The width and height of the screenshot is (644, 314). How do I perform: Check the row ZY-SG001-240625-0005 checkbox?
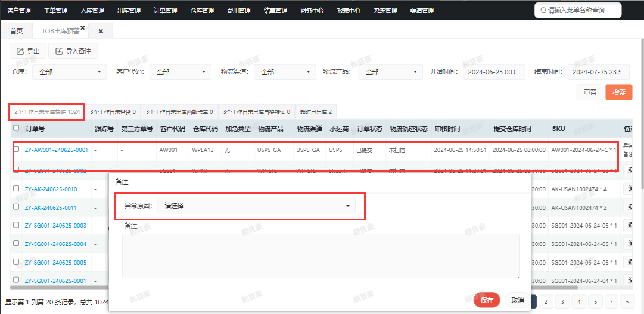pyautogui.click(x=16, y=262)
